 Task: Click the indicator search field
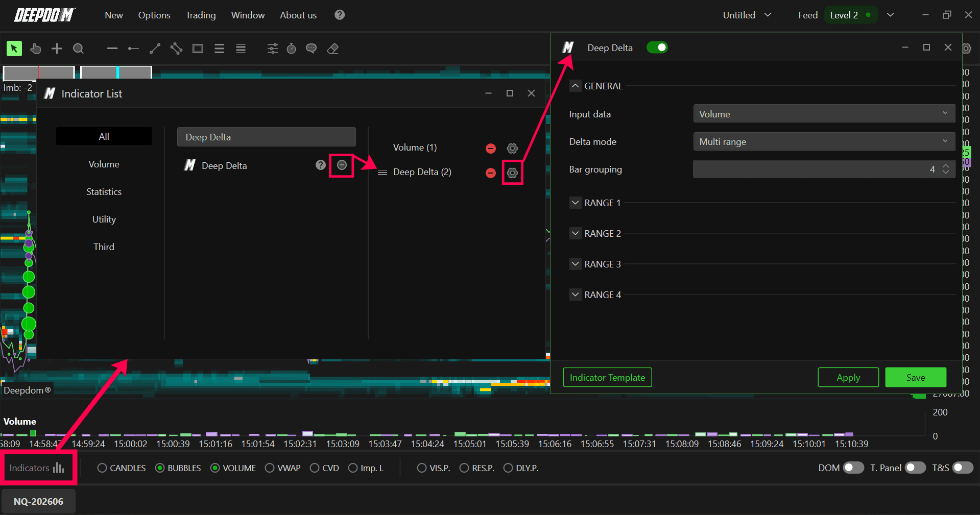point(267,137)
